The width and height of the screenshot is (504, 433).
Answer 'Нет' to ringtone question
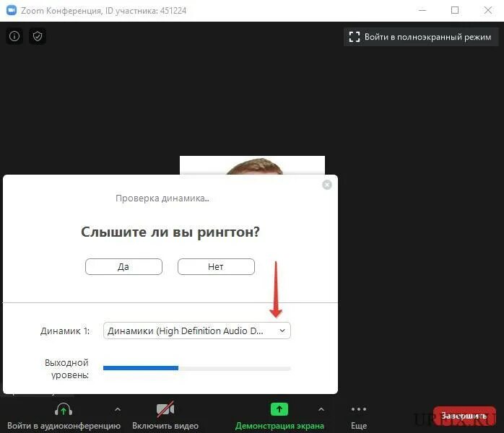tap(216, 266)
